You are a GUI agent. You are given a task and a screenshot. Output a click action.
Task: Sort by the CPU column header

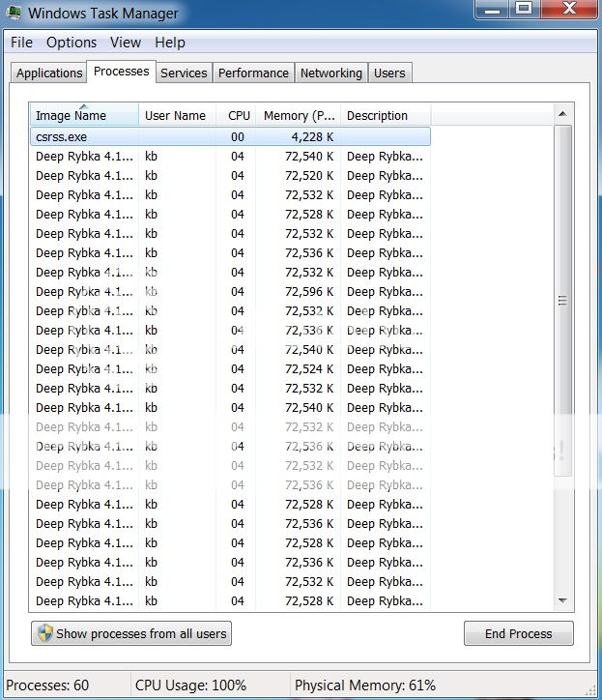click(236, 115)
